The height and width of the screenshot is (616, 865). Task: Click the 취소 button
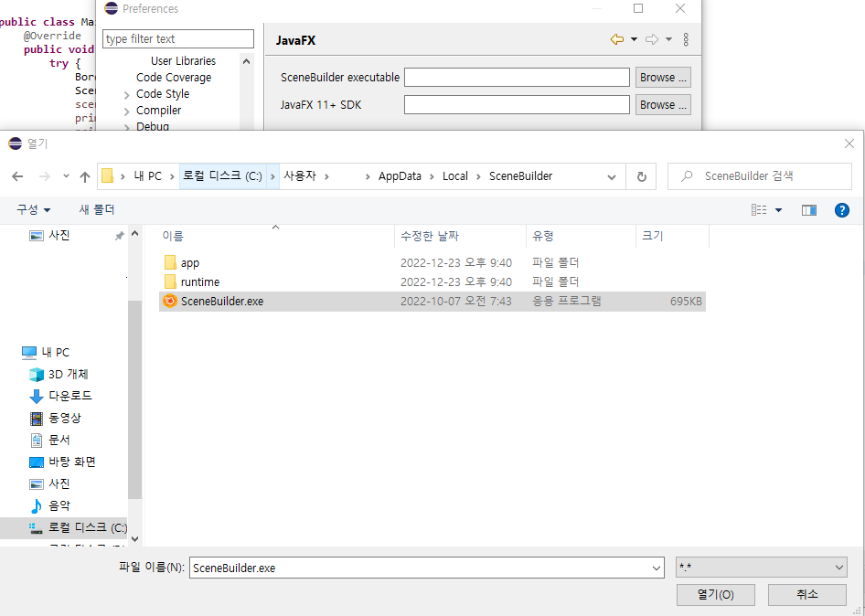coord(807,594)
